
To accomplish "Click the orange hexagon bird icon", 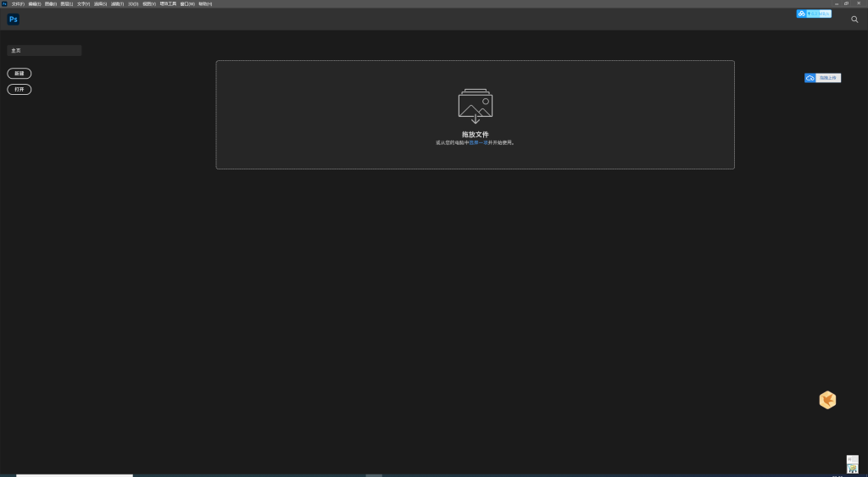I will 827,401.
